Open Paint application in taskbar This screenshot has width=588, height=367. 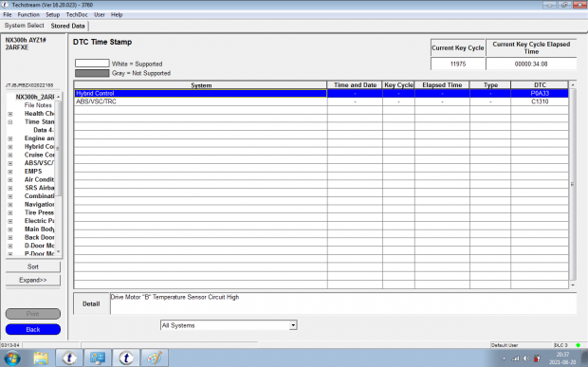point(155,358)
